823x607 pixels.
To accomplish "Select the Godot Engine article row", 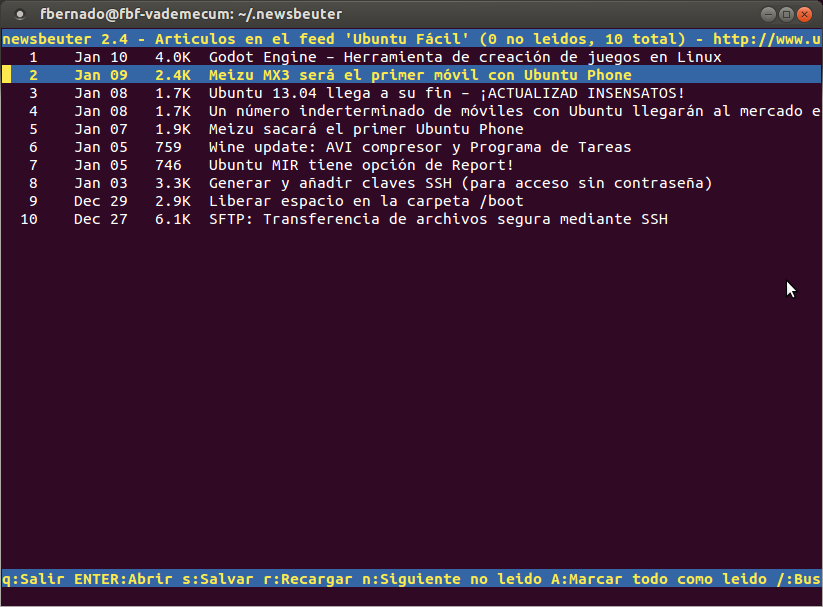I will pos(412,57).
